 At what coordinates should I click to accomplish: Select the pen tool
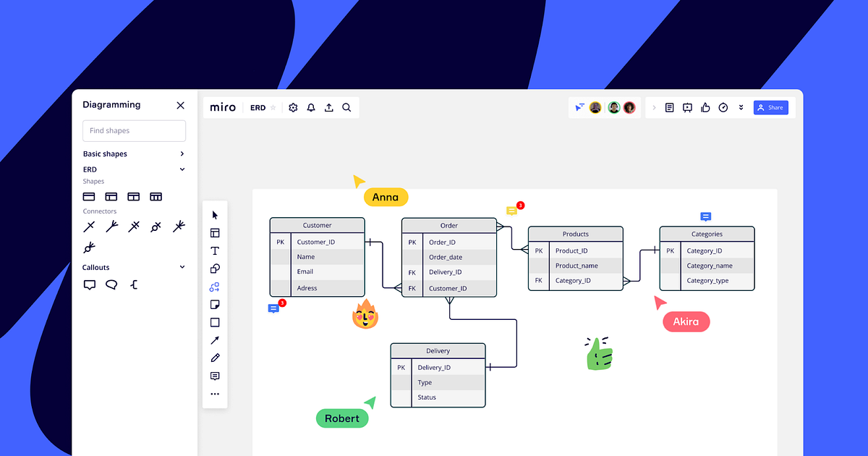tap(215, 358)
